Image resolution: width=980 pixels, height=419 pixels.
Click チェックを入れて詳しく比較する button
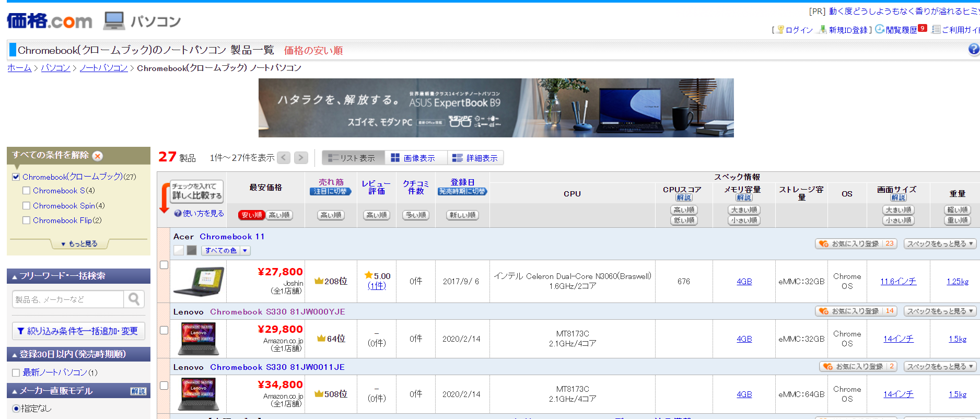(x=197, y=191)
